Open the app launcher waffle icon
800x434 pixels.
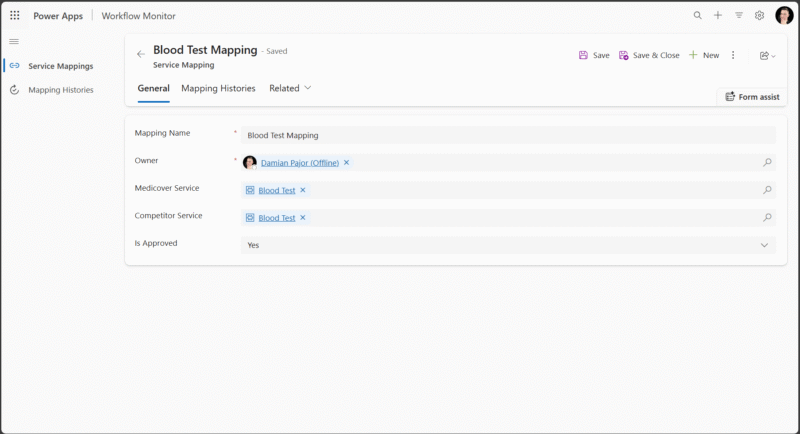tap(15, 16)
